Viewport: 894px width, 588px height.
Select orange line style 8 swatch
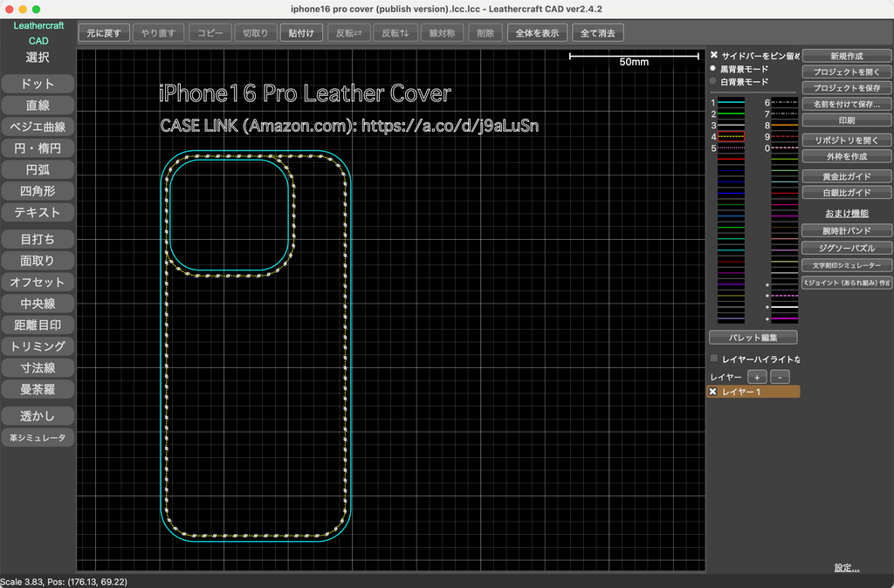[x=785, y=126]
